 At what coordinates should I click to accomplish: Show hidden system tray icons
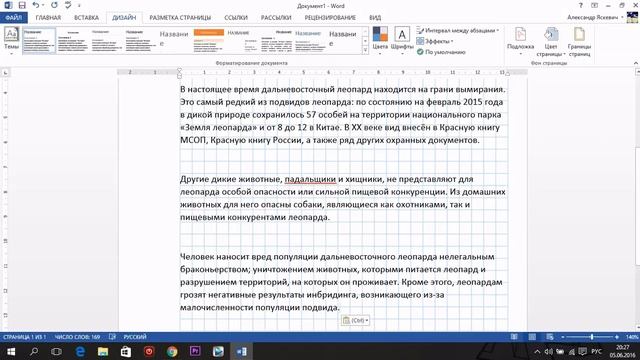coord(537,351)
